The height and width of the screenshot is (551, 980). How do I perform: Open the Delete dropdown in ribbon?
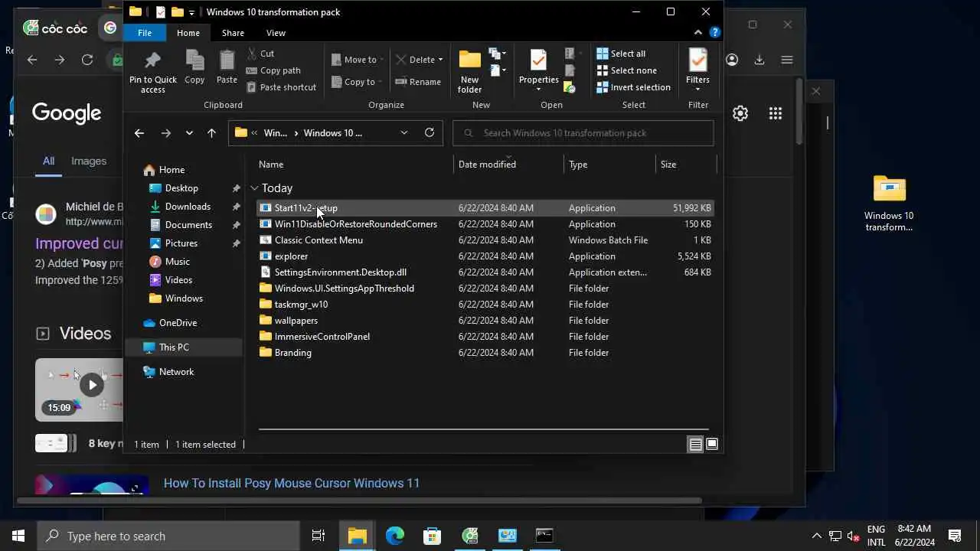tap(419, 60)
